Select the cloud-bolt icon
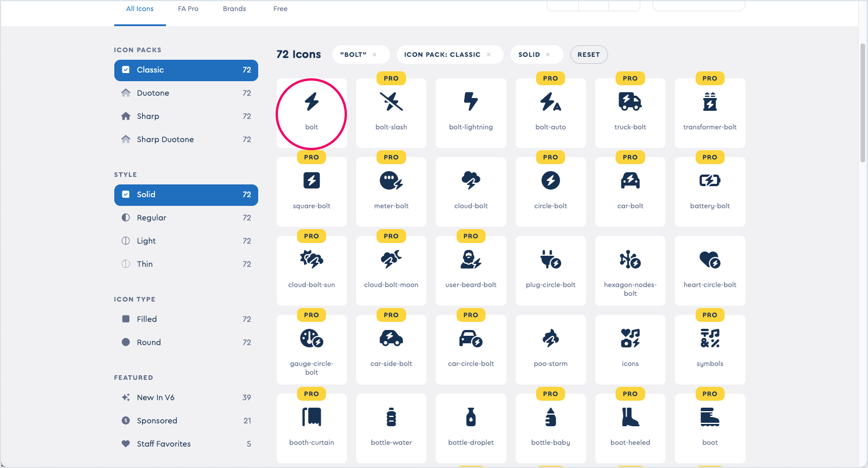This screenshot has height=468, width=868. 471,191
